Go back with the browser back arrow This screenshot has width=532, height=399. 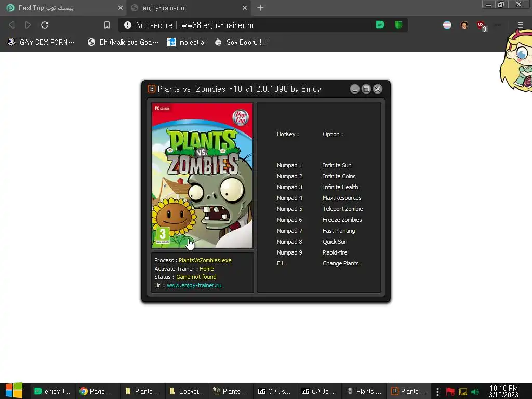click(11, 25)
